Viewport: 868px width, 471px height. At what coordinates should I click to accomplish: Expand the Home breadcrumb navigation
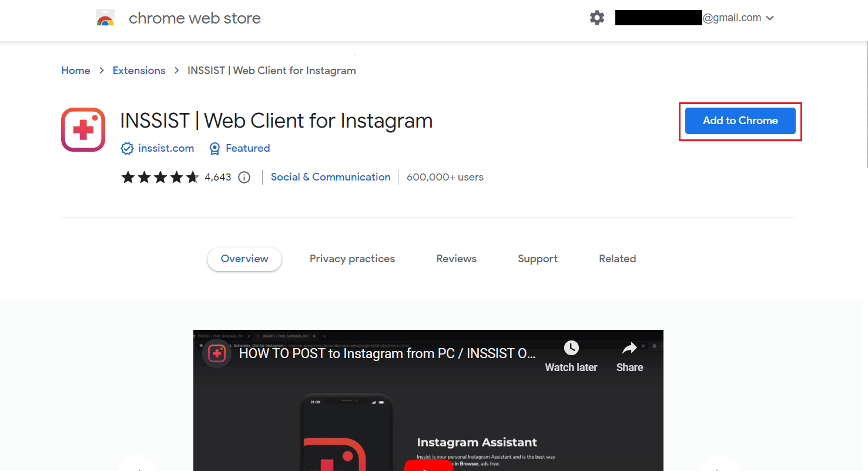[x=76, y=70]
